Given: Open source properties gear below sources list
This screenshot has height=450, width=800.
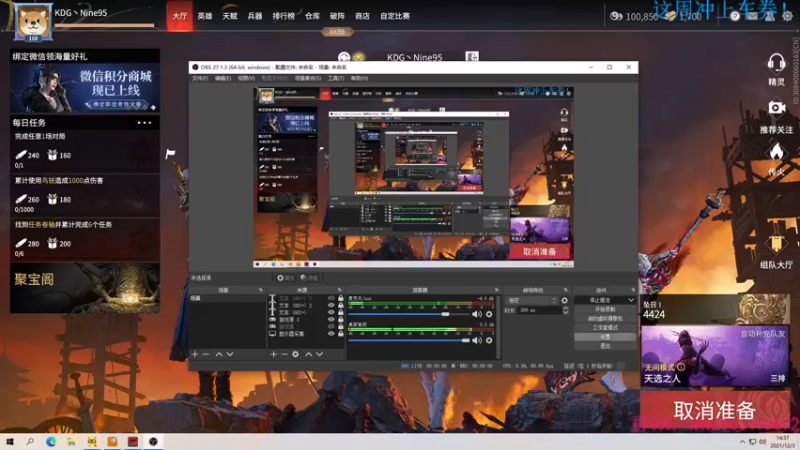Looking at the screenshot, I should 295,354.
